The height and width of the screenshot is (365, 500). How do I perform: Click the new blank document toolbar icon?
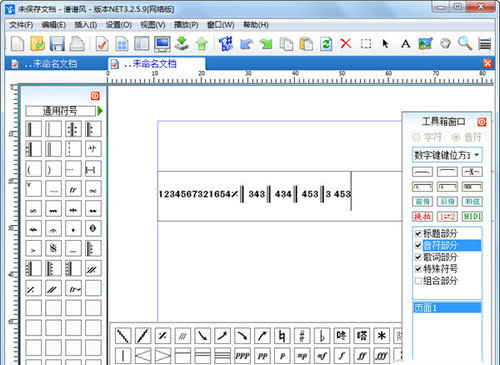pyautogui.click(x=17, y=44)
